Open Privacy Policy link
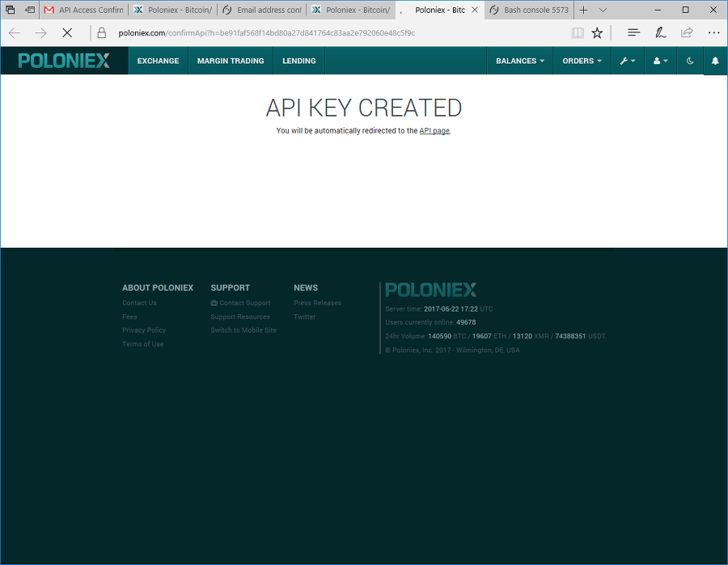728x565 pixels. pos(144,330)
